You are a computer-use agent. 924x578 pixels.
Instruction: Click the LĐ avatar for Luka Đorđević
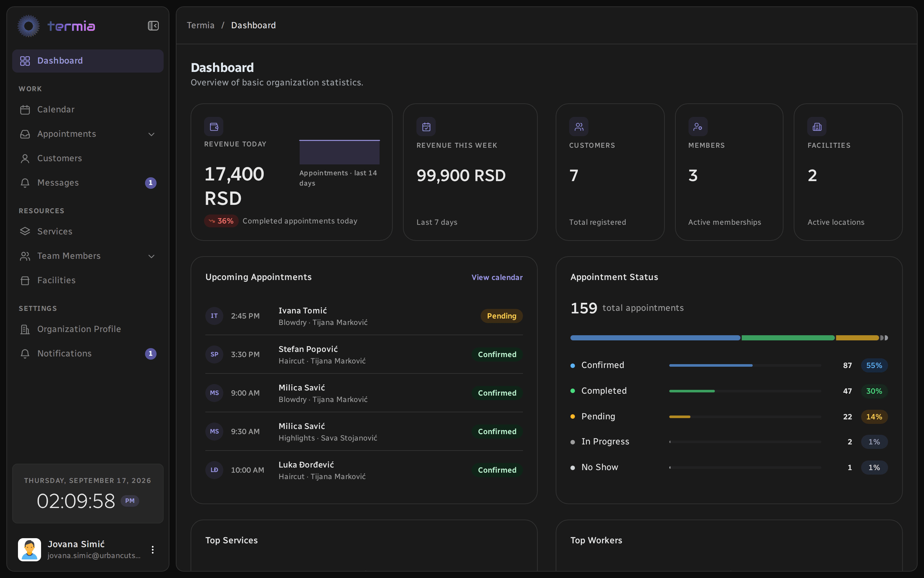click(x=214, y=470)
